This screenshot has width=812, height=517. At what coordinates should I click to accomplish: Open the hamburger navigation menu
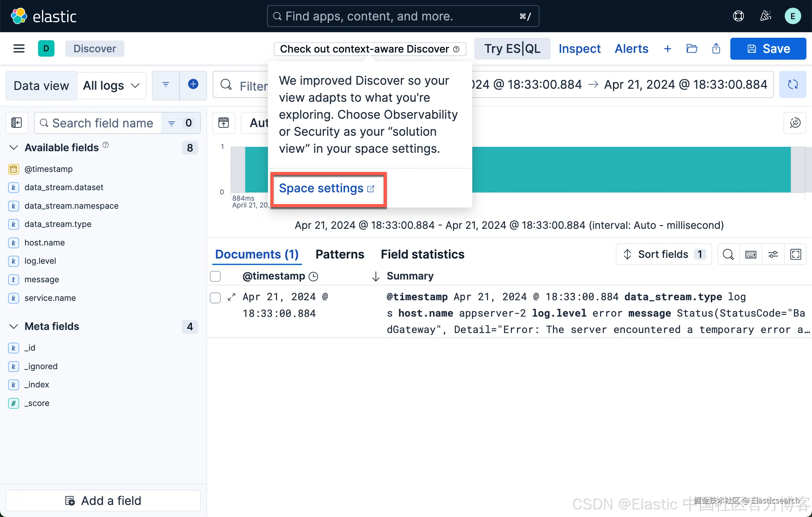(19, 49)
